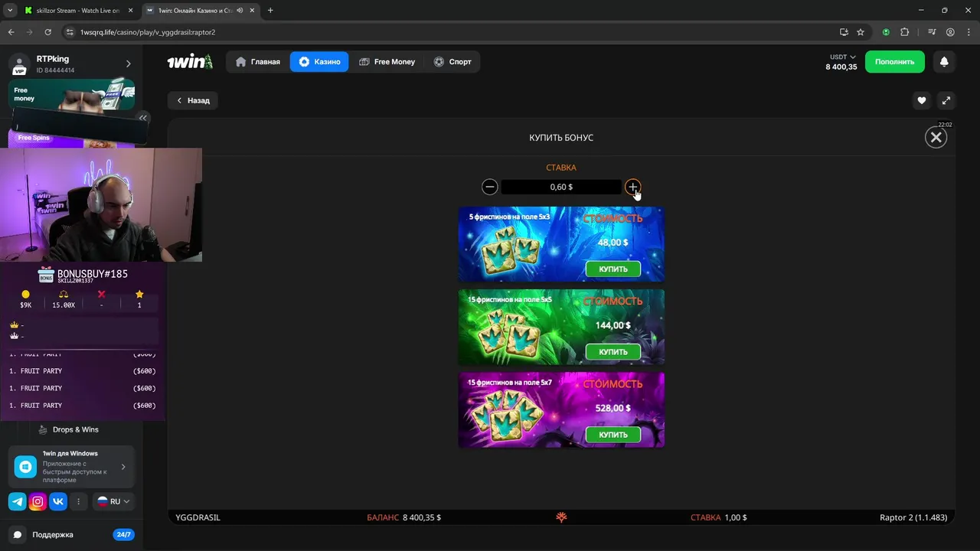Image resolution: width=980 pixels, height=551 pixels.
Task: Add game to favorites heart icon
Action: coord(922,100)
